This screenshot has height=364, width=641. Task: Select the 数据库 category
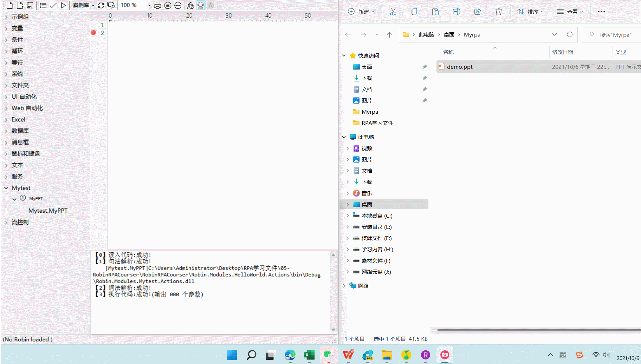(20, 131)
